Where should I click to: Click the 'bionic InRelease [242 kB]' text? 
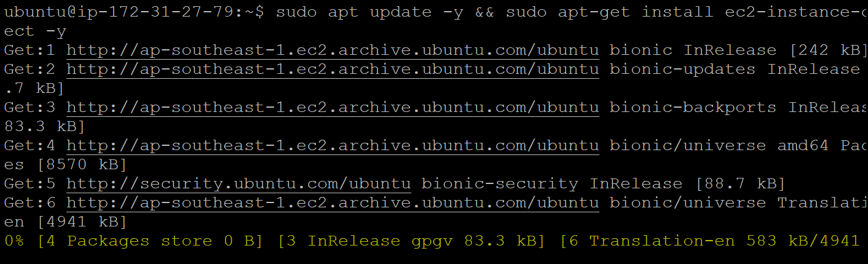(x=735, y=50)
